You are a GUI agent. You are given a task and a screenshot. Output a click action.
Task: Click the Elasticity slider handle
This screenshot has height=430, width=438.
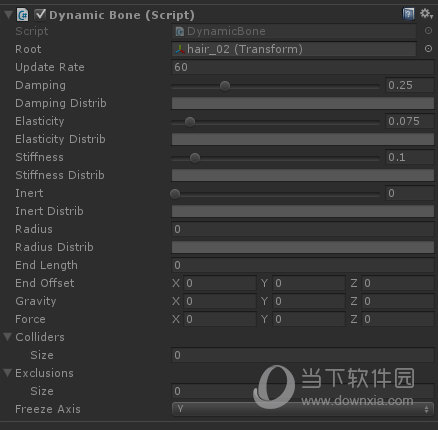190,122
